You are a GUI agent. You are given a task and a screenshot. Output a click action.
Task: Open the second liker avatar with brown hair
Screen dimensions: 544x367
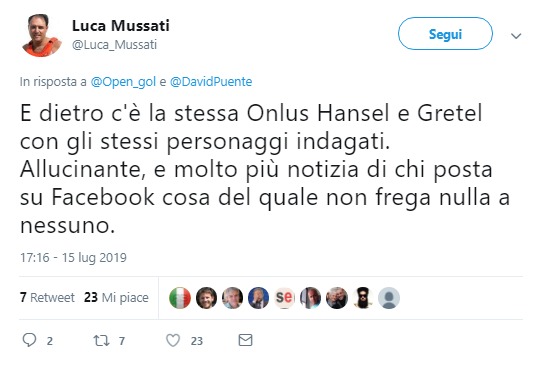pos(206,298)
